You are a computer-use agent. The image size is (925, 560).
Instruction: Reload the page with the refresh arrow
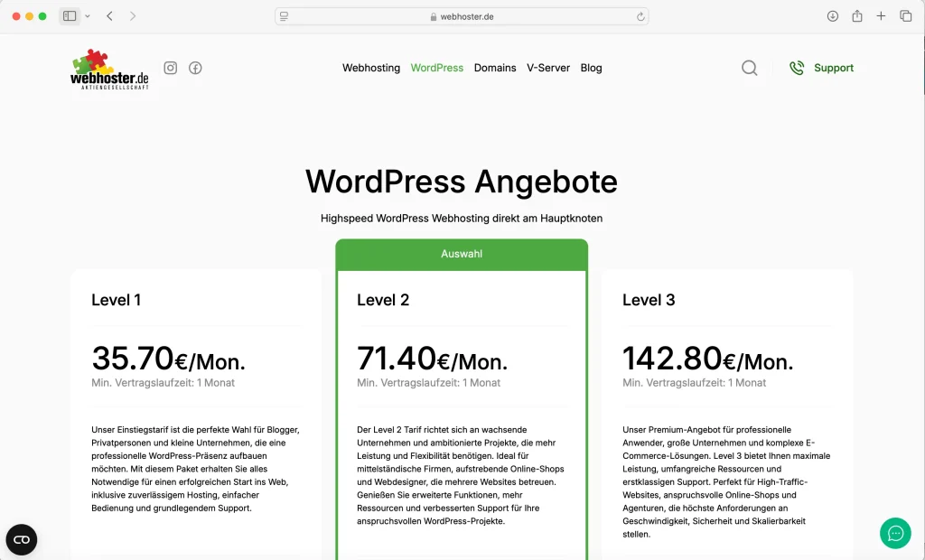(640, 15)
